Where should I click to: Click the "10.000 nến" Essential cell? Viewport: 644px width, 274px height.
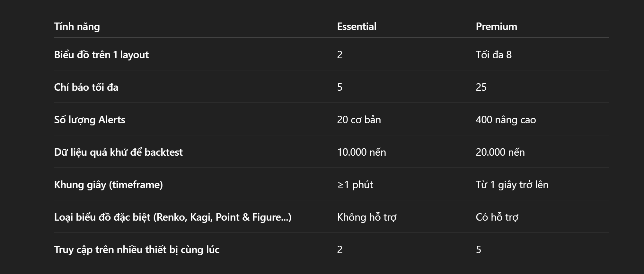[x=361, y=152]
